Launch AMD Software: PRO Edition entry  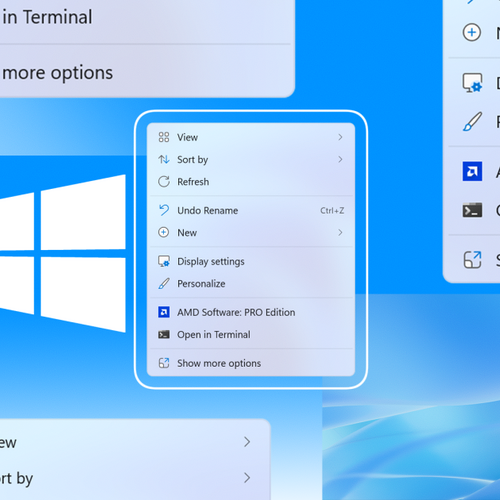tap(236, 312)
